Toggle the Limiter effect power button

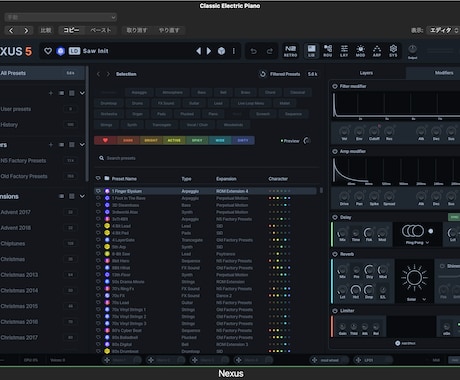[x=335, y=311]
